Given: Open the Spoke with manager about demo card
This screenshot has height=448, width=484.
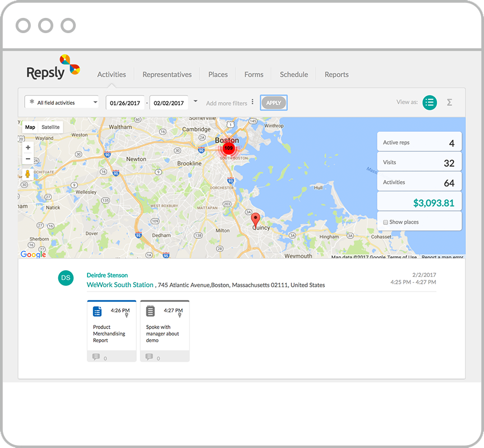Looking at the screenshot, I should click(165, 331).
